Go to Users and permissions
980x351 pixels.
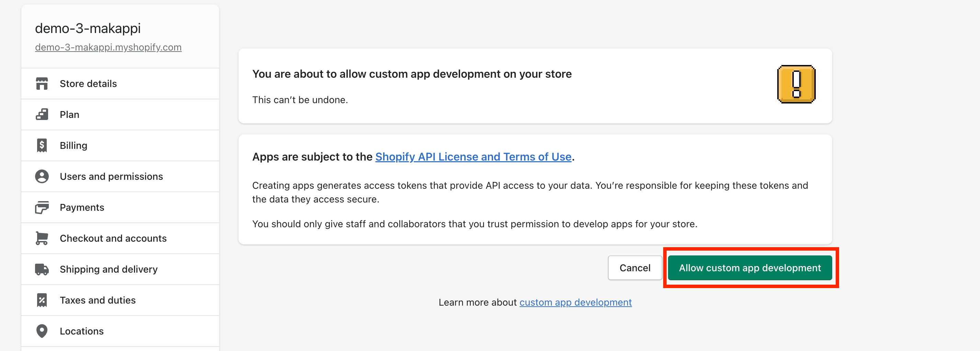tap(111, 176)
